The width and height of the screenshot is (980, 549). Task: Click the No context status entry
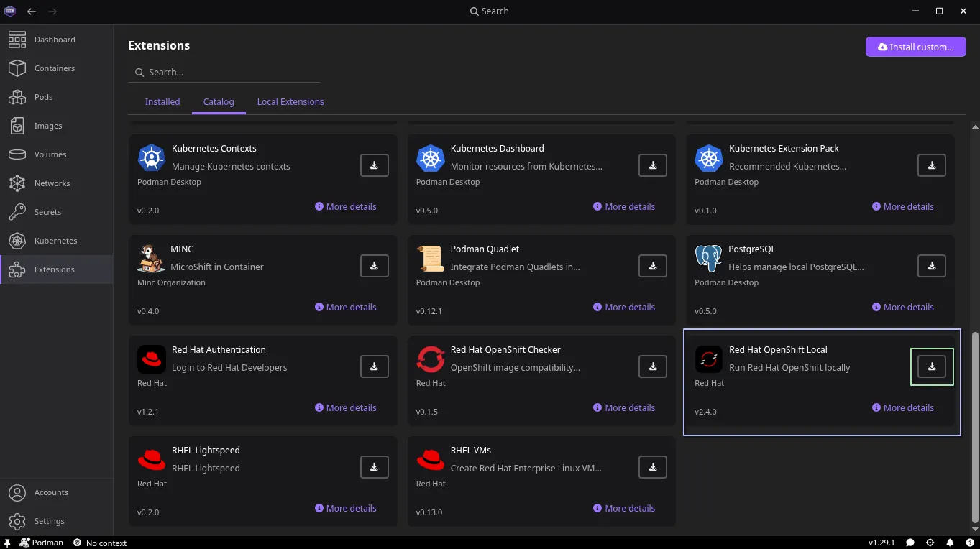pyautogui.click(x=99, y=543)
